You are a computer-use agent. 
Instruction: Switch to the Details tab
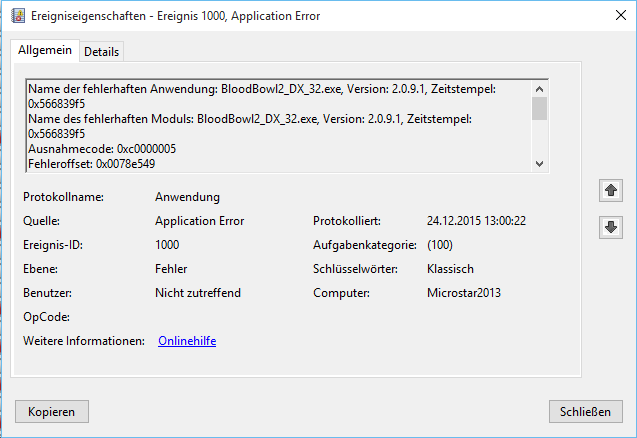101,51
